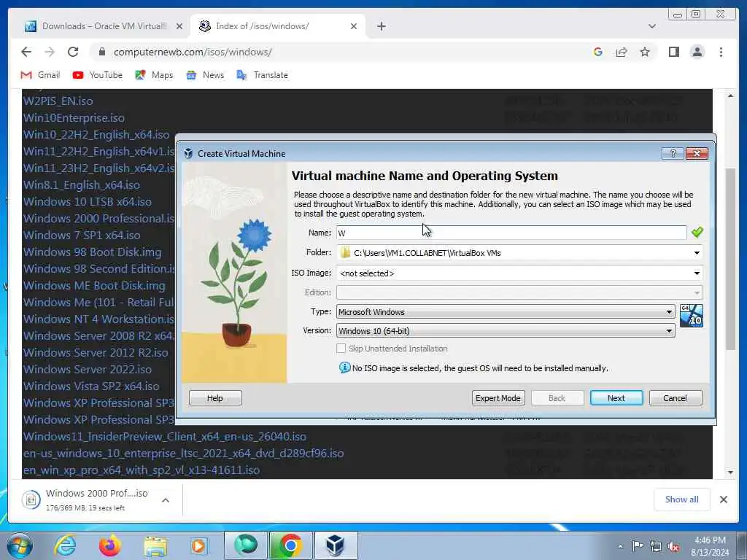Open en-us_windows_10_enterprise_ltsc_2021 iso link

tap(183, 454)
